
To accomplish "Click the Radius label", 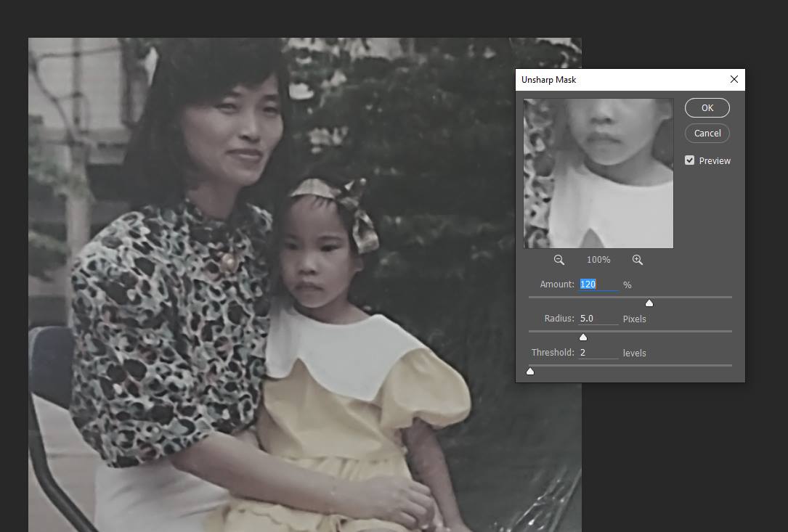I will [x=558, y=319].
